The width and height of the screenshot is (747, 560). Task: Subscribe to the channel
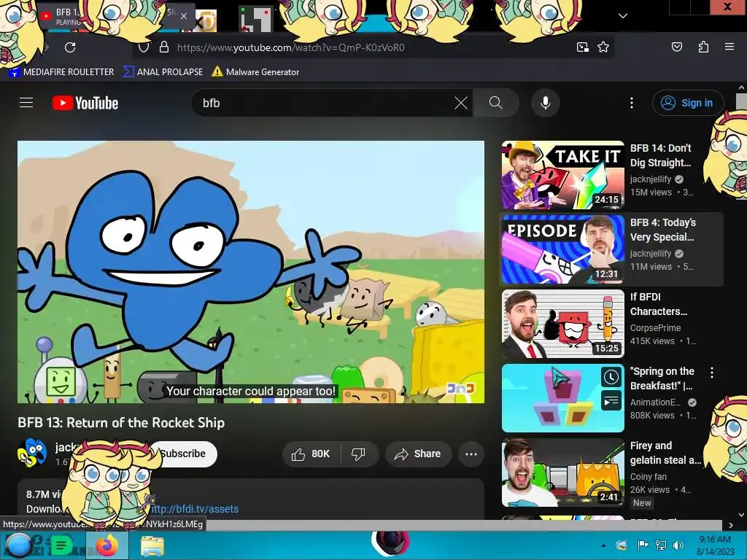[183, 454]
